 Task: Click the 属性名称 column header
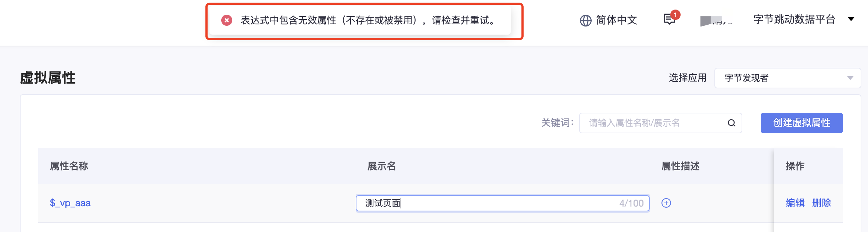click(69, 166)
